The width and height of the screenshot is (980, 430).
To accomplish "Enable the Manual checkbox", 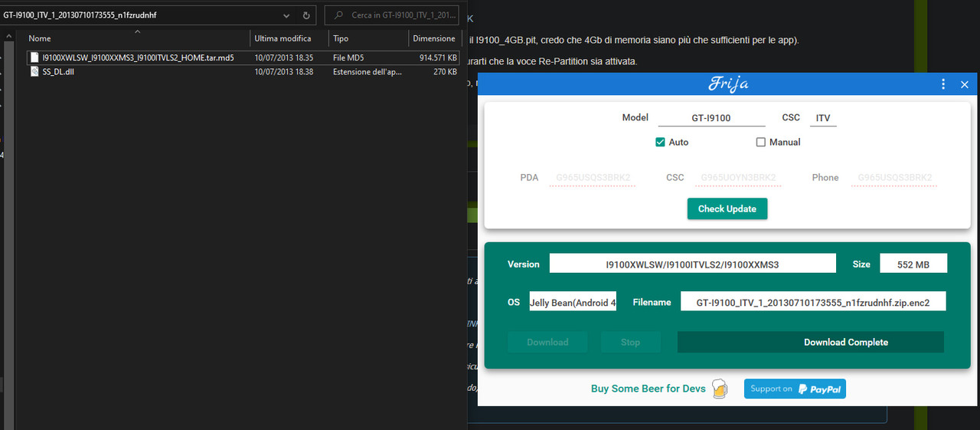I will click(x=761, y=142).
